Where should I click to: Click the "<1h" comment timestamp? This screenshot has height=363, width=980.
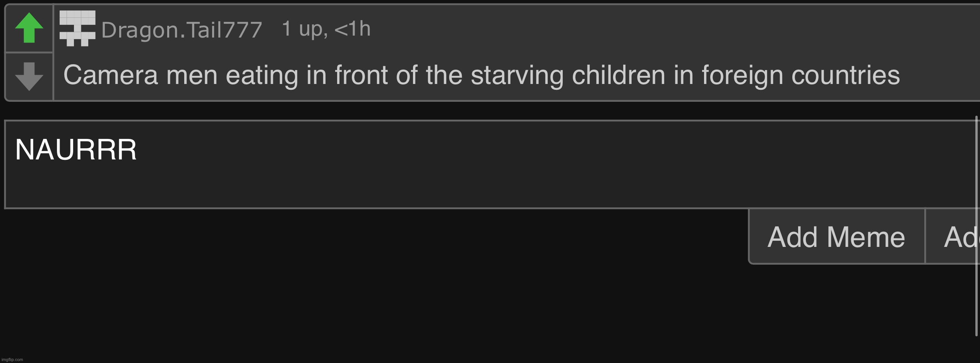[352, 29]
